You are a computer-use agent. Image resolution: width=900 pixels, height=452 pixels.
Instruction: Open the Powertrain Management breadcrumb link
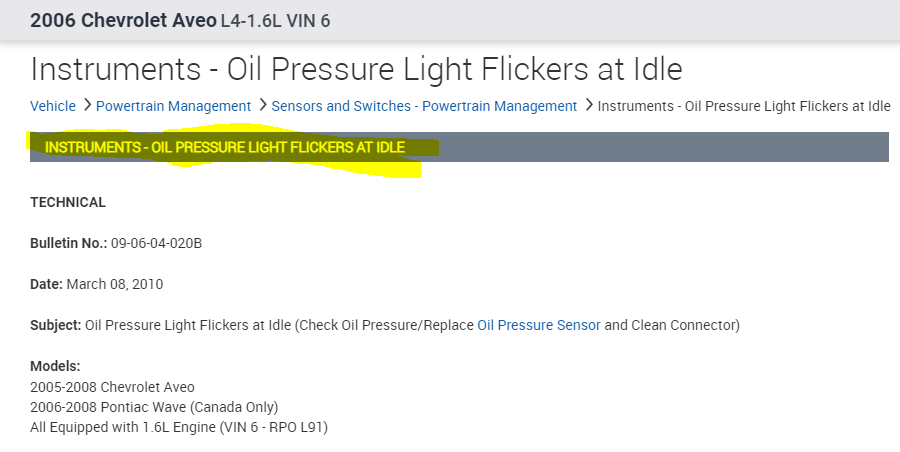pyautogui.click(x=173, y=106)
